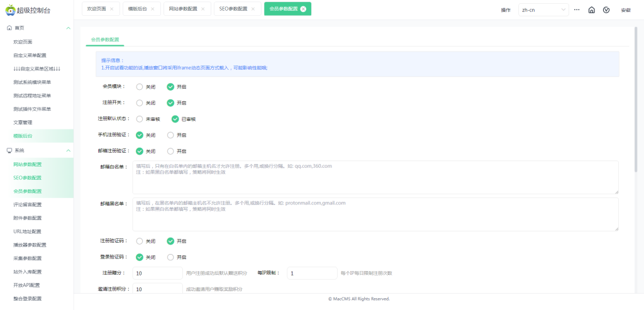Viewport: 644px width, 310px height.
Task: Click the 会员参数配置 inner page tab
Action: click(105, 40)
